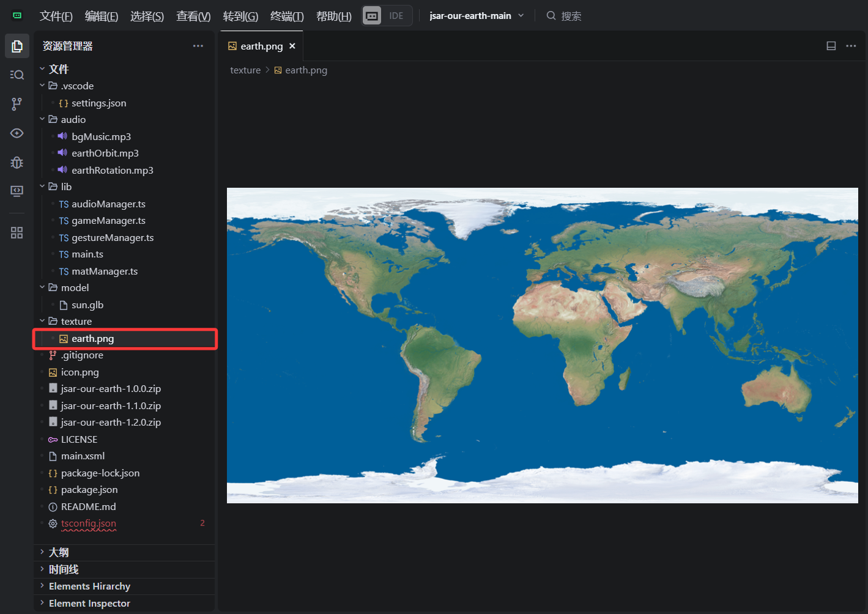868x614 pixels.
Task: Open the device monitor icon in sidebar
Action: click(17, 191)
